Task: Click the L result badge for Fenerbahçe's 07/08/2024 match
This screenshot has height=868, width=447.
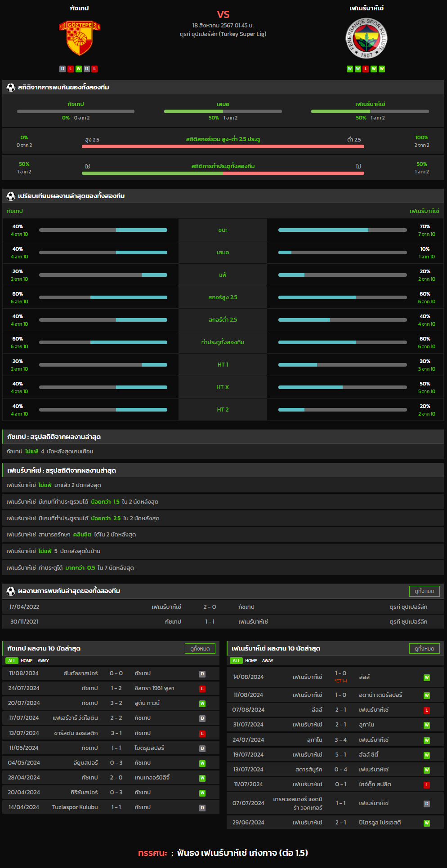Action: pyautogui.click(x=427, y=710)
